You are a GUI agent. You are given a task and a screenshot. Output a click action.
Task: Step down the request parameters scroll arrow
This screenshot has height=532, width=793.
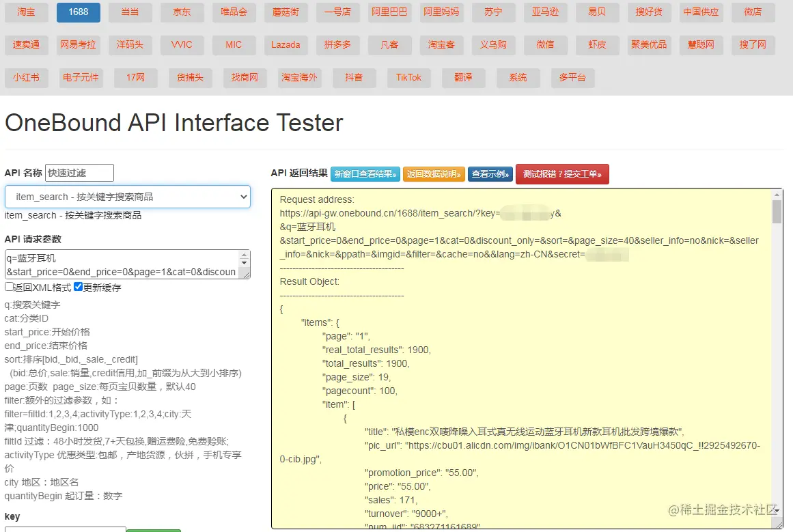tap(245, 262)
